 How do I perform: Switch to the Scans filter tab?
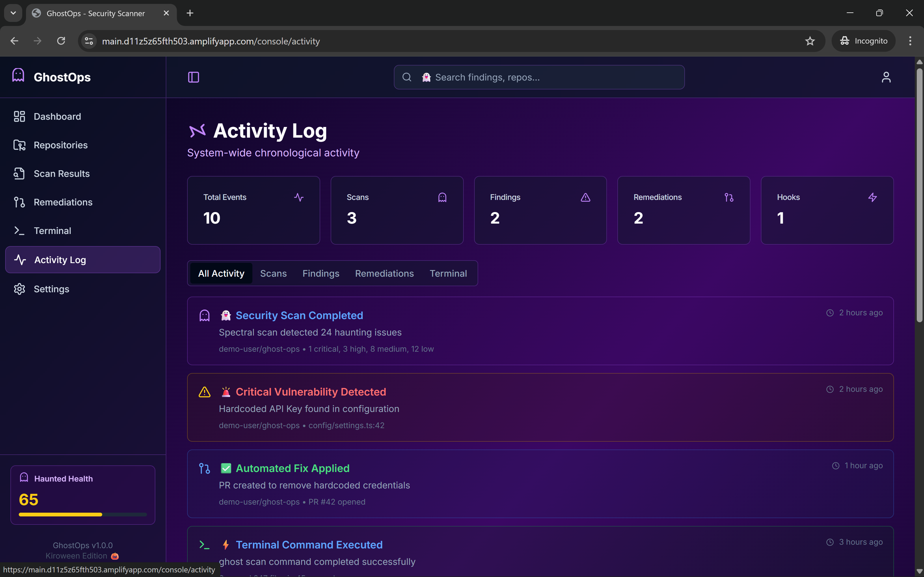(x=273, y=273)
